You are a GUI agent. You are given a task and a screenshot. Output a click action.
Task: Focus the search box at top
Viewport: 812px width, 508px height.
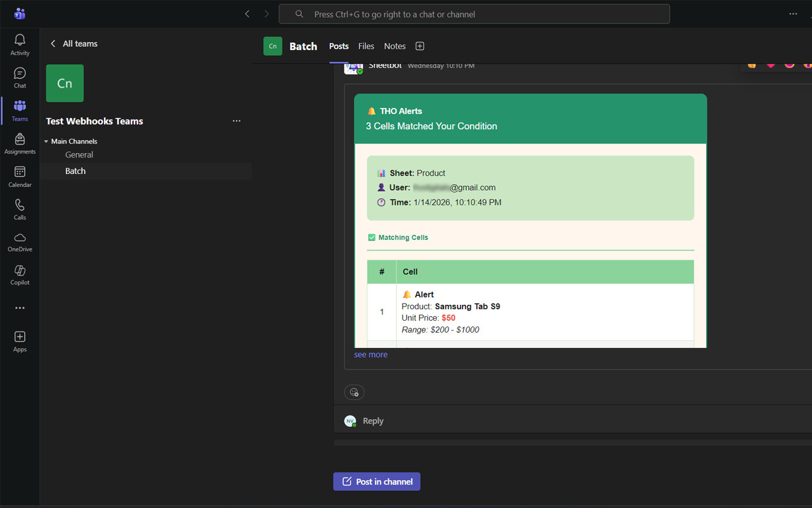coord(474,14)
